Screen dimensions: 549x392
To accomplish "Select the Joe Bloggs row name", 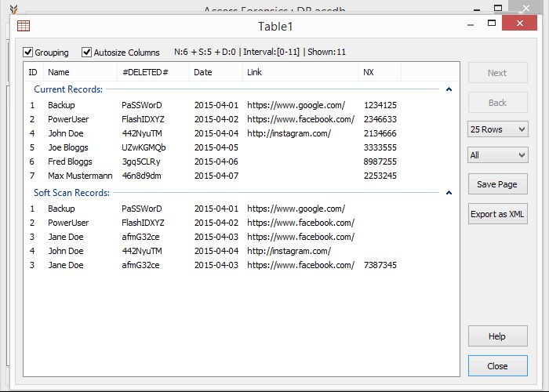I will [x=68, y=147].
